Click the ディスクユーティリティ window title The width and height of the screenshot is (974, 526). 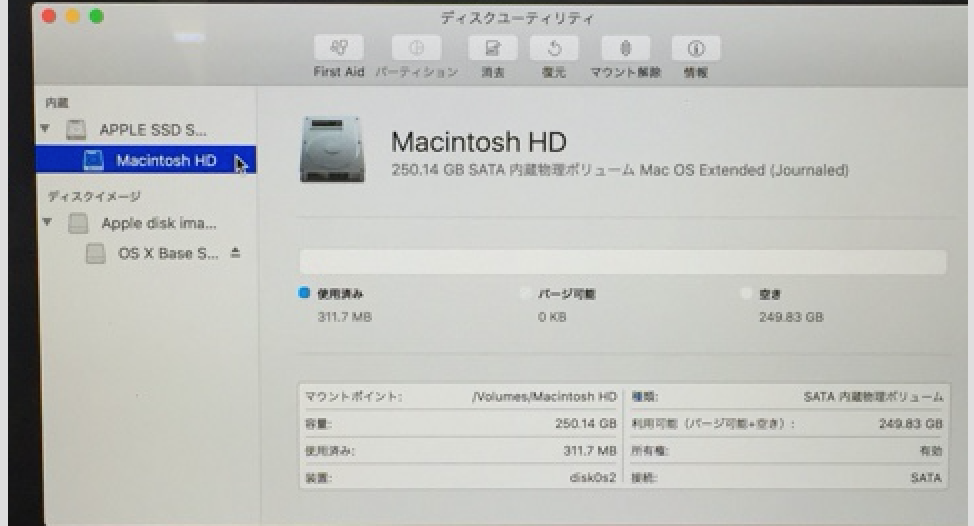[x=517, y=18]
